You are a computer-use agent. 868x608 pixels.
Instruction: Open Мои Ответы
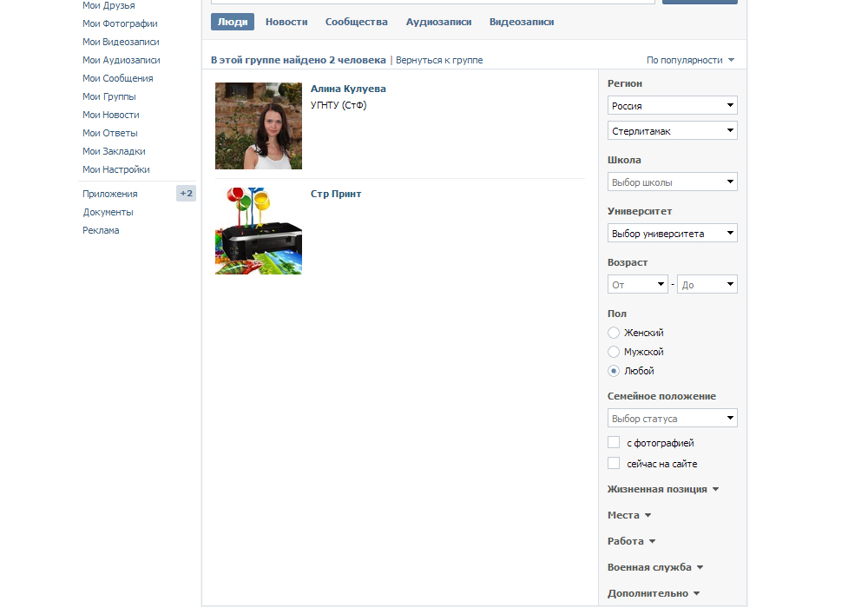pyautogui.click(x=110, y=134)
